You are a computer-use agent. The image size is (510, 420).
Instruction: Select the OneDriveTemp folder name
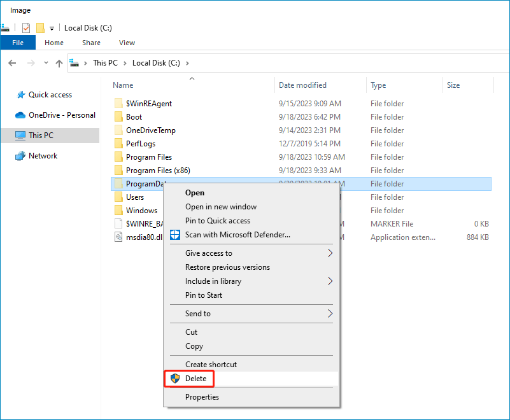[151, 130]
